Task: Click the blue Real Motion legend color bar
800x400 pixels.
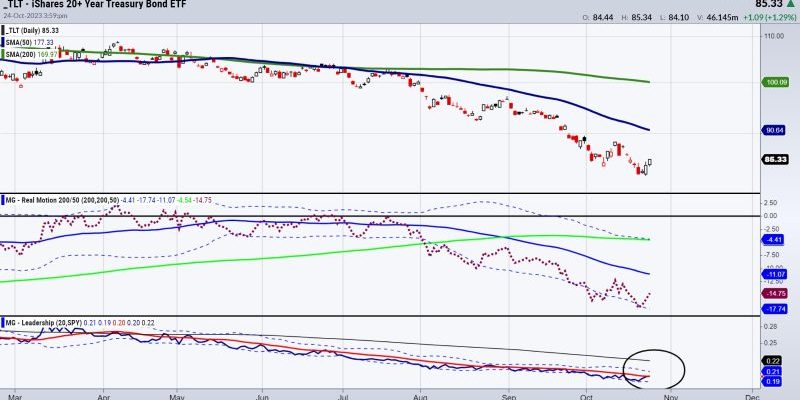Action: tap(4, 202)
